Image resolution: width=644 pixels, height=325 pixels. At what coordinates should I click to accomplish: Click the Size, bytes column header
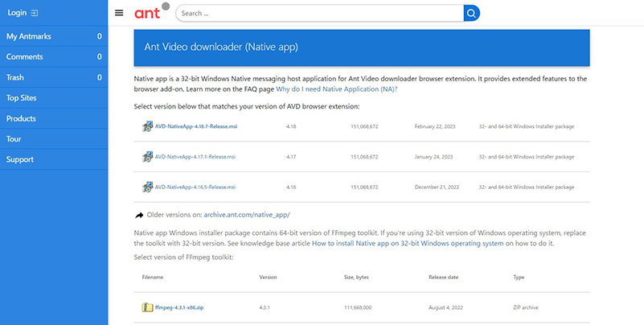356,278
